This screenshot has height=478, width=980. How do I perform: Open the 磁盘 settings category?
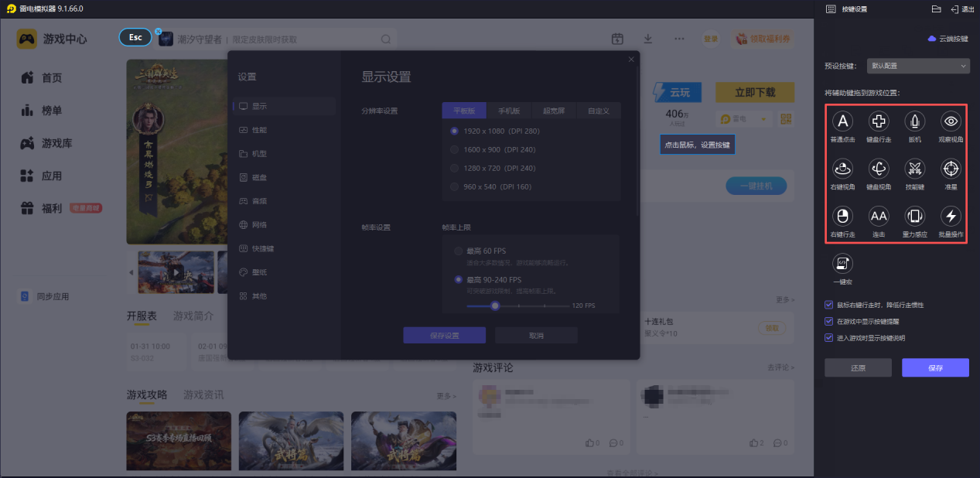284,177
